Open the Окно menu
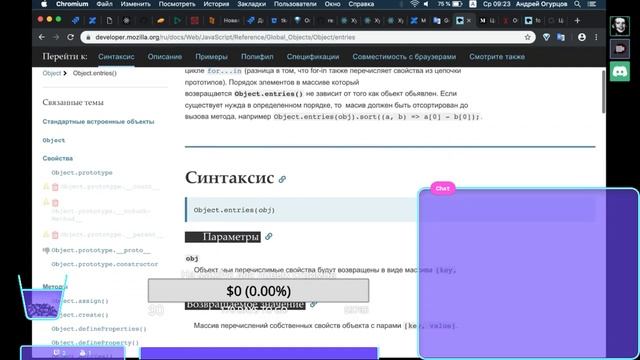The image size is (640, 360). click(332, 4)
